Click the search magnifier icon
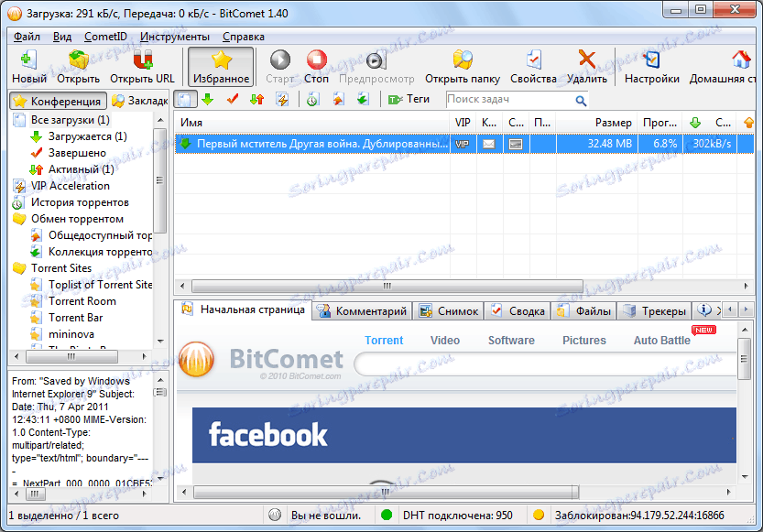Viewport: 763px width, 532px height. tap(581, 101)
